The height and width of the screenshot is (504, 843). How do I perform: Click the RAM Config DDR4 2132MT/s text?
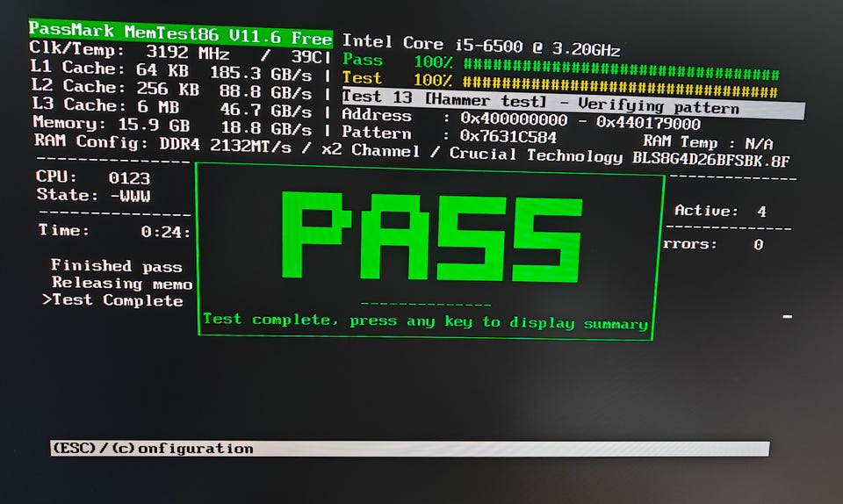pyautogui.click(x=163, y=143)
